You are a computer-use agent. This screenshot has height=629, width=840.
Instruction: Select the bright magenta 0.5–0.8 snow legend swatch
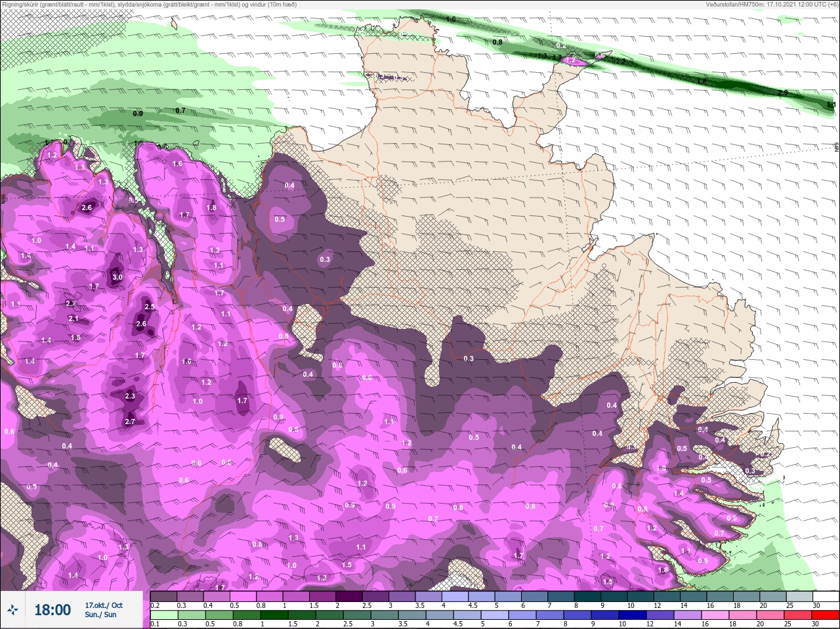243,596
